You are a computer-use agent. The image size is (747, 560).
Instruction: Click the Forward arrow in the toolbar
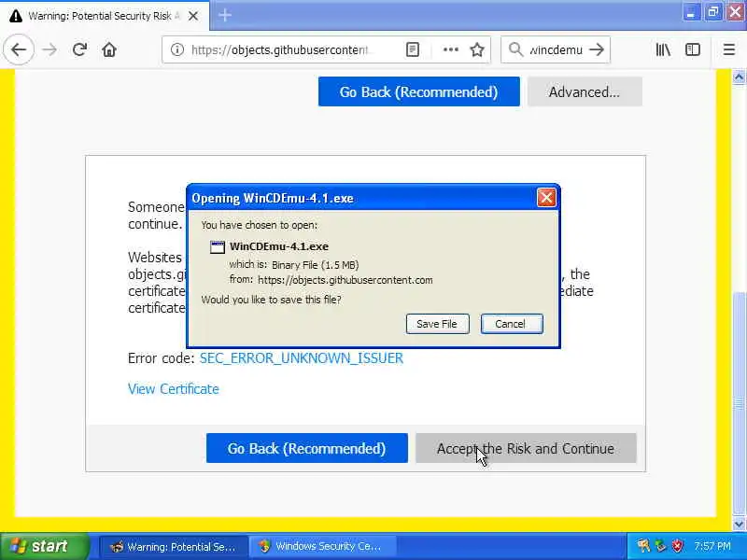pos(49,49)
